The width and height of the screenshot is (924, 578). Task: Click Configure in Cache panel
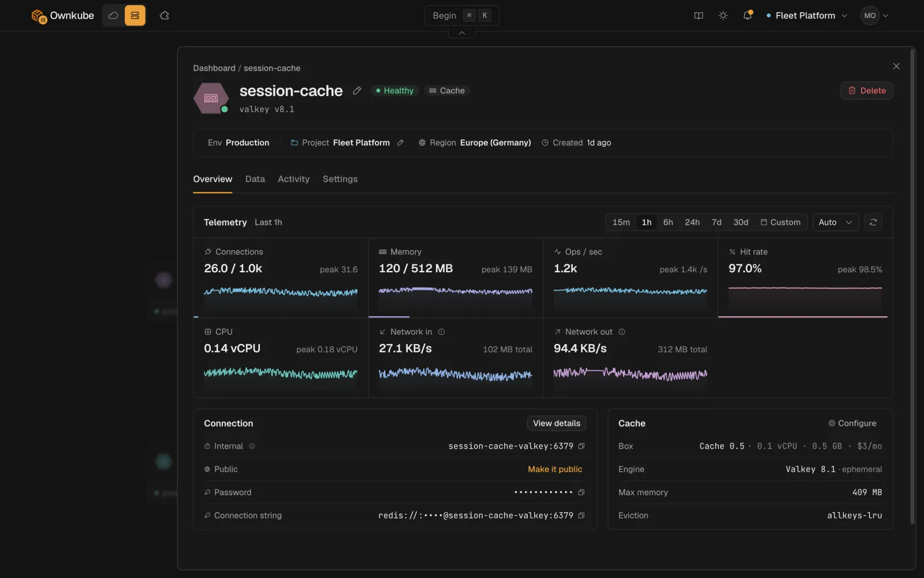coord(852,424)
